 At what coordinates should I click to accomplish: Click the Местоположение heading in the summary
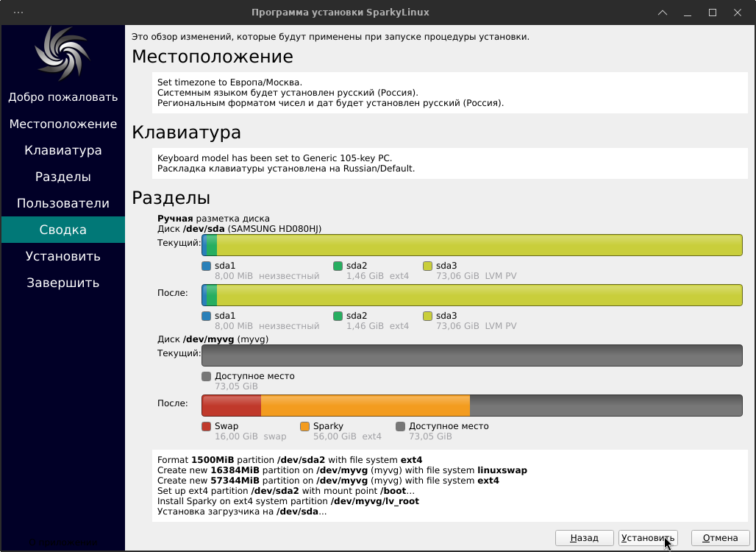(213, 57)
